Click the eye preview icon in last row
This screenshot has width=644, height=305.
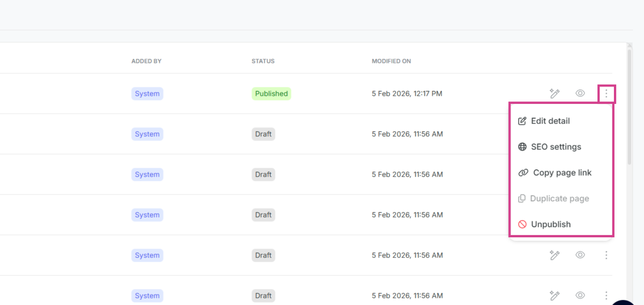click(x=580, y=296)
